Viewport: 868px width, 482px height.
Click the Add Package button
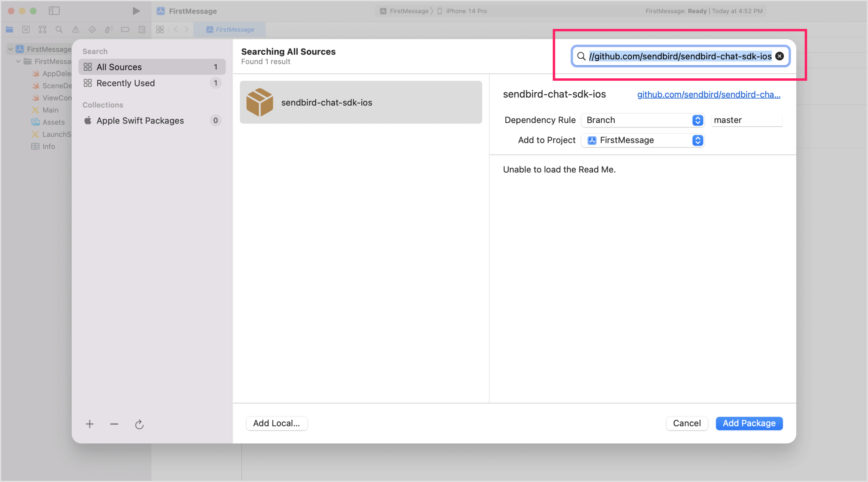[x=749, y=423]
